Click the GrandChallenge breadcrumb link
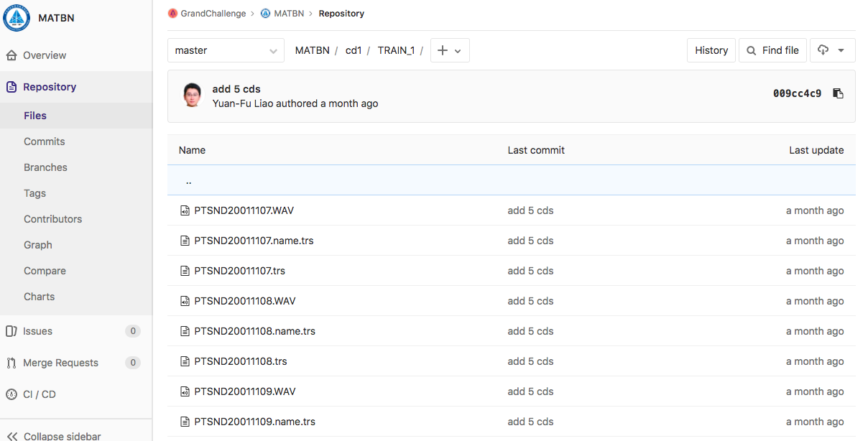Screen dimensions: 868x441 click(213, 14)
